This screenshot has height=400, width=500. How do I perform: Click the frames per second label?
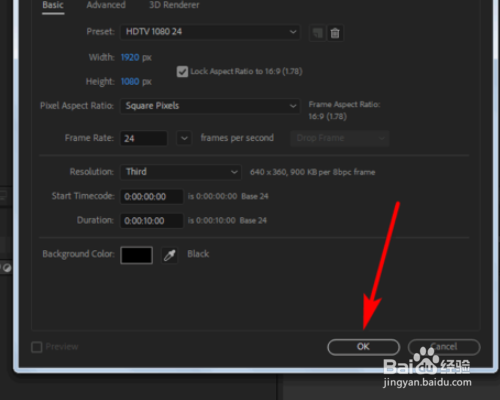pyautogui.click(x=237, y=138)
